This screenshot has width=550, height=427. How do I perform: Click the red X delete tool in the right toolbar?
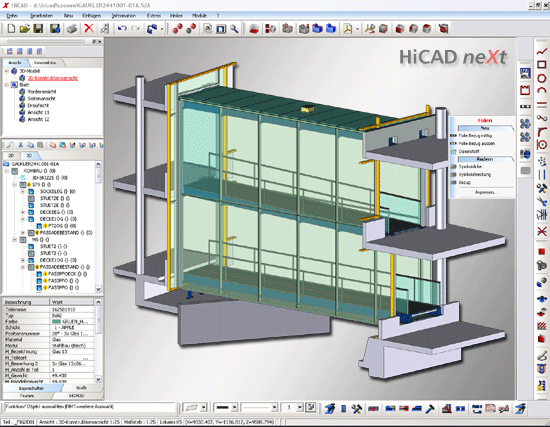pos(542,231)
